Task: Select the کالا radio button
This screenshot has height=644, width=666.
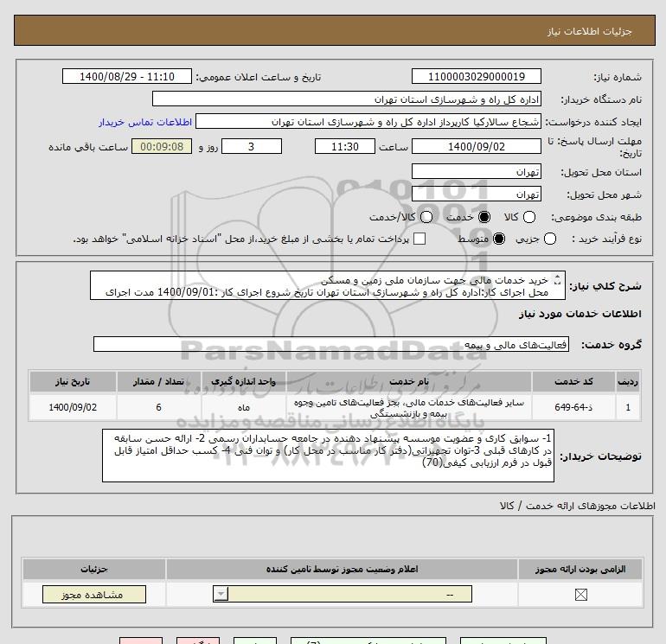Action: coord(528,217)
